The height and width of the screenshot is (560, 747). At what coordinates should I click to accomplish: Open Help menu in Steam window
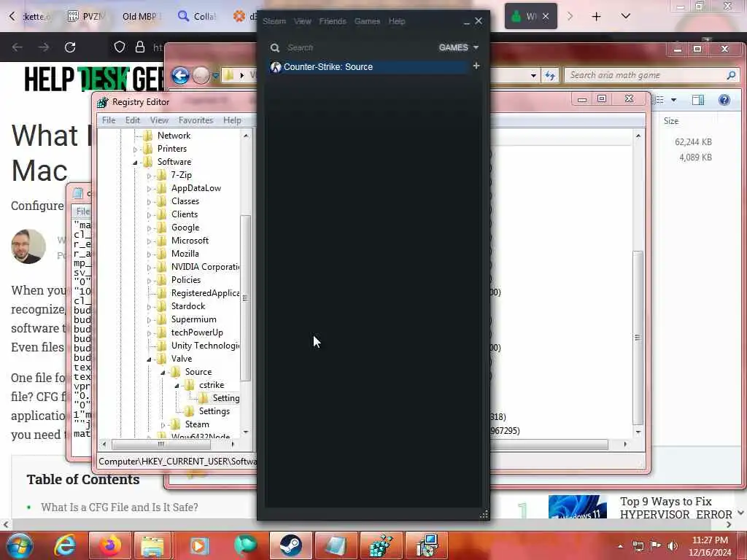pyautogui.click(x=396, y=21)
